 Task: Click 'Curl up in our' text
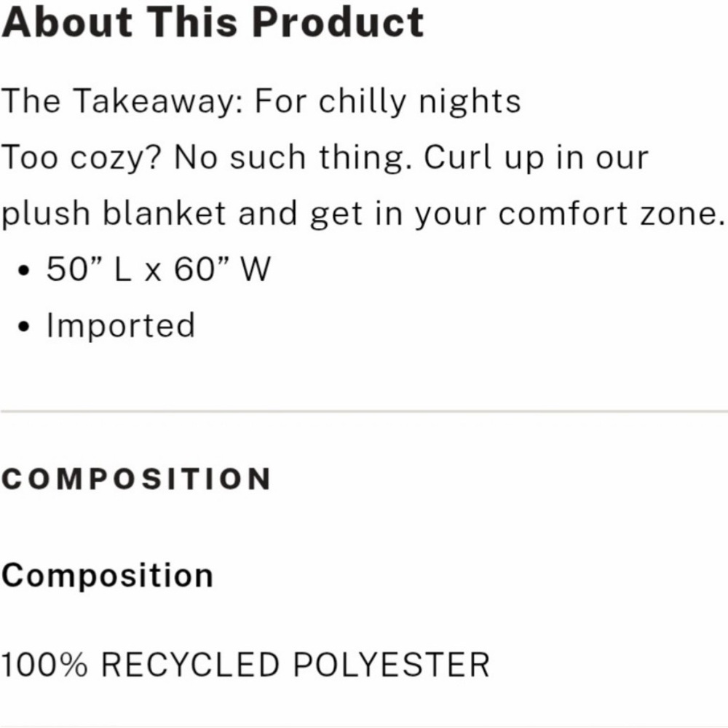coord(537,157)
